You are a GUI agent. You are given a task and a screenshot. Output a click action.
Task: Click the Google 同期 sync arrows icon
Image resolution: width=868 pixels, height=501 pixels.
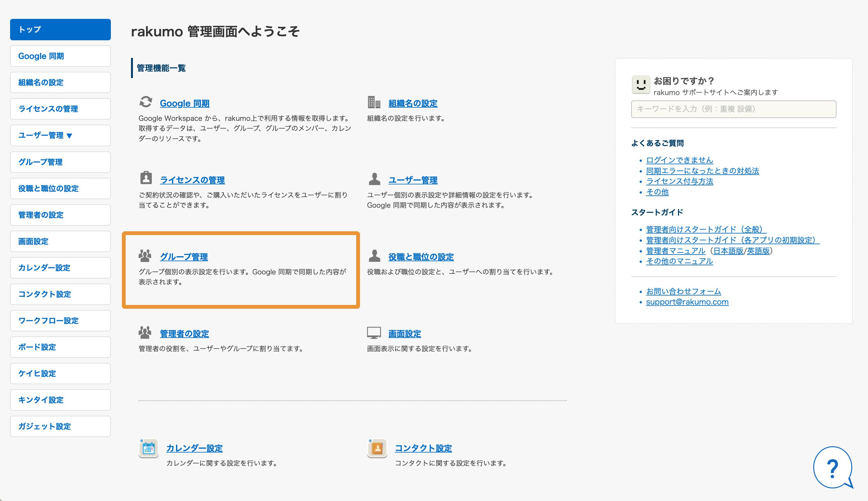pyautogui.click(x=146, y=102)
